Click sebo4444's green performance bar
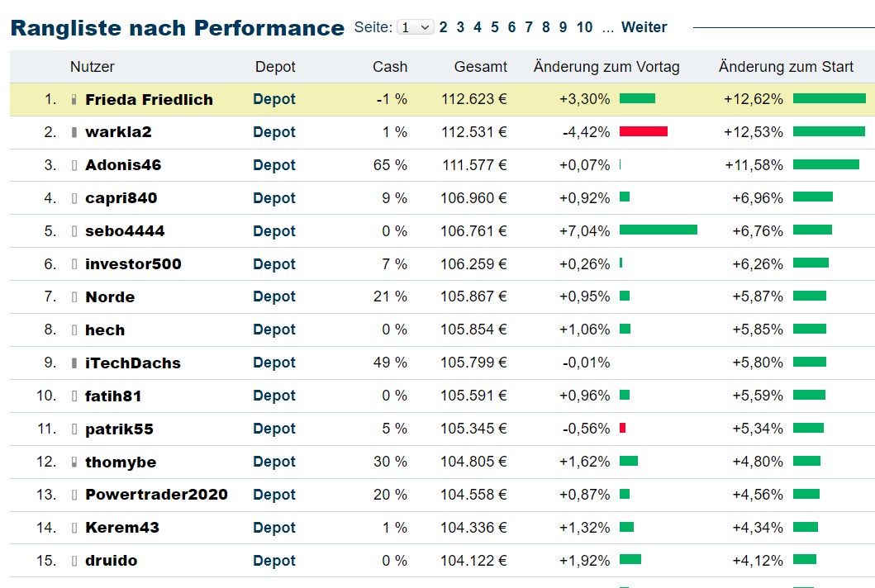875x588 pixels. point(659,230)
